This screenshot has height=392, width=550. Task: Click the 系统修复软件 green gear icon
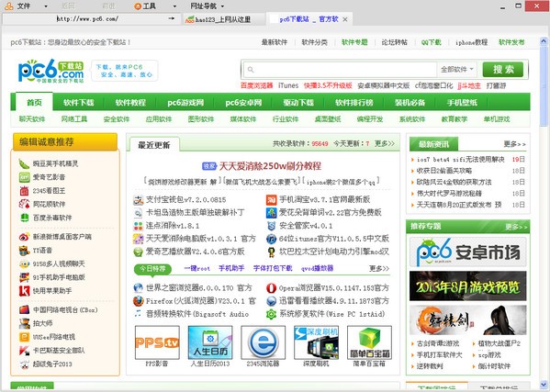271,314
